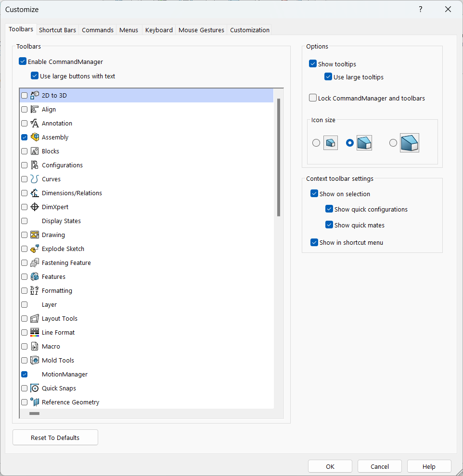This screenshot has width=463, height=476.
Task: Enable Lock CommandManager and toolbars
Action: click(313, 98)
